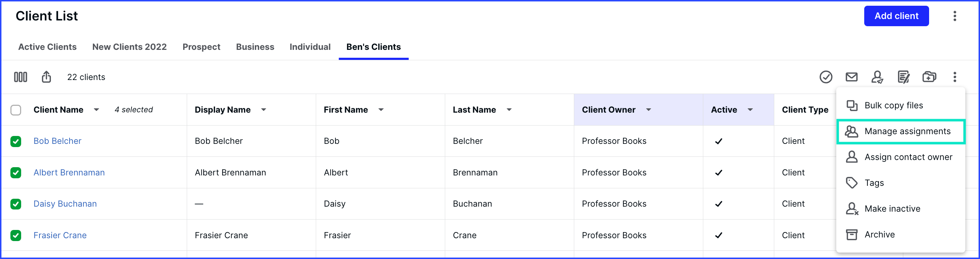
Task: Toggle the select-all header checkbox
Action: pyautogui.click(x=16, y=110)
